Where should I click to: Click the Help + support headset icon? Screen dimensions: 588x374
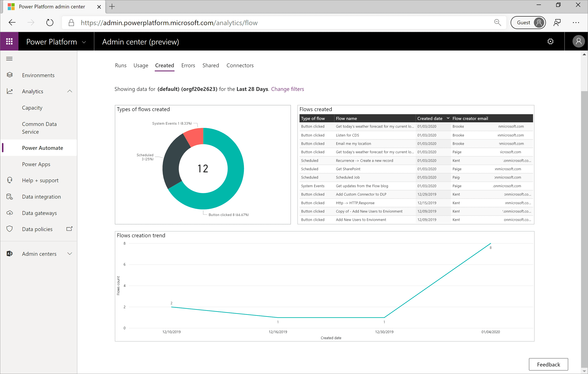pyautogui.click(x=9, y=180)
